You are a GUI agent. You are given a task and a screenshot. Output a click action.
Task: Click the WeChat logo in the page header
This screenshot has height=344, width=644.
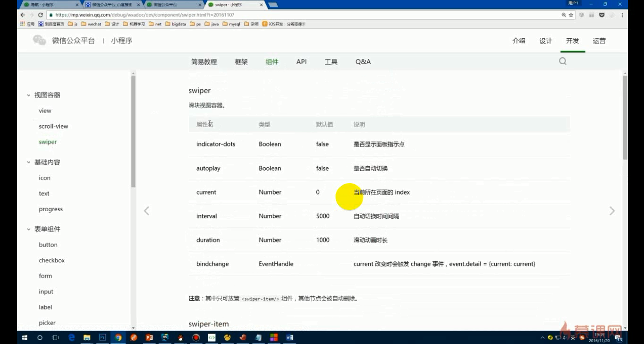click(39, 41)
